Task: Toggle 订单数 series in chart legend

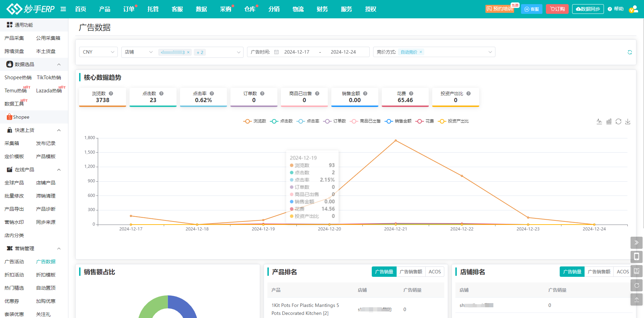Action: tap(334, 121)
